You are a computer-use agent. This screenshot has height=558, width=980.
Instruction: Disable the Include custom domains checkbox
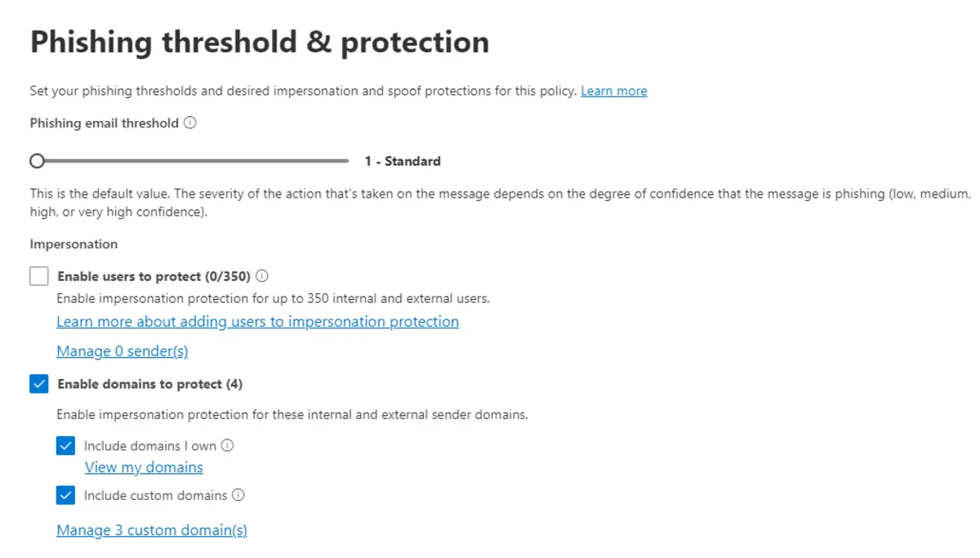[66, 495]
